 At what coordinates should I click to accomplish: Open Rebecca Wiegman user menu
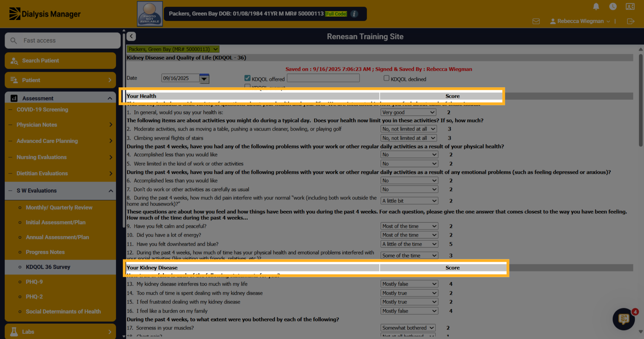coord(580,21)
